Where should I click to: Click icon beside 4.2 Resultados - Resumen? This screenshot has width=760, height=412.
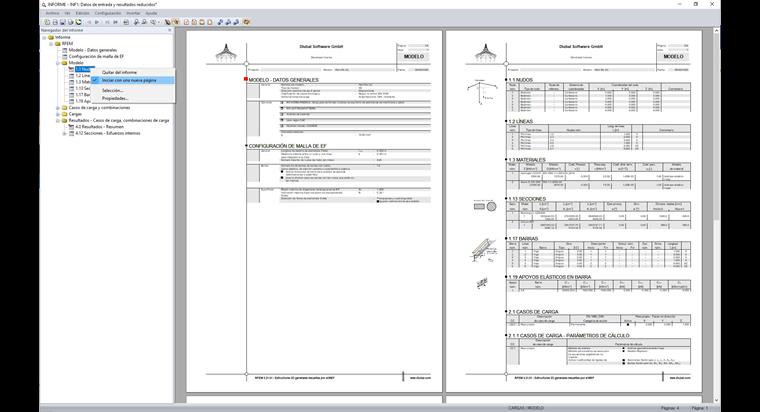(x=71, y=127)
